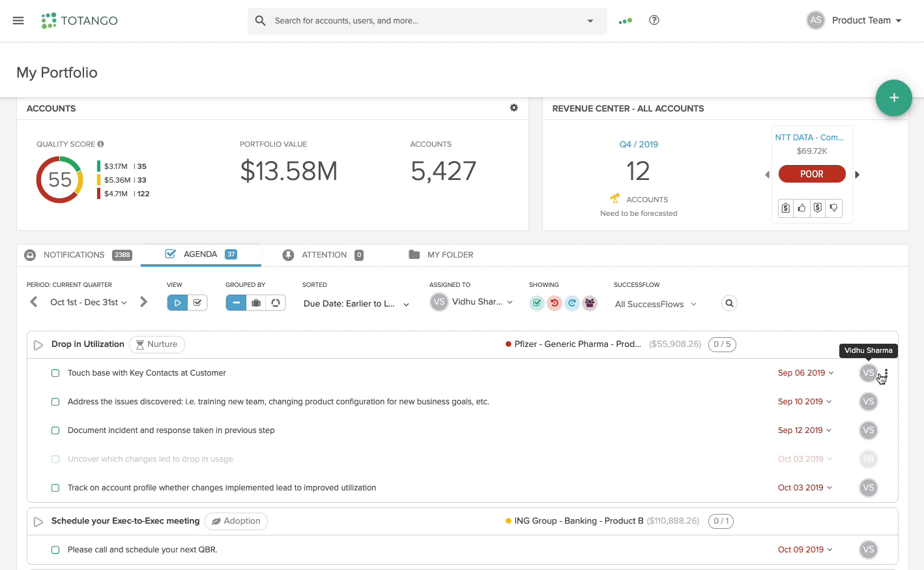Change the Oct 09 2019 due date
This screenshot has height=570, width=924.
coord(805,550)
